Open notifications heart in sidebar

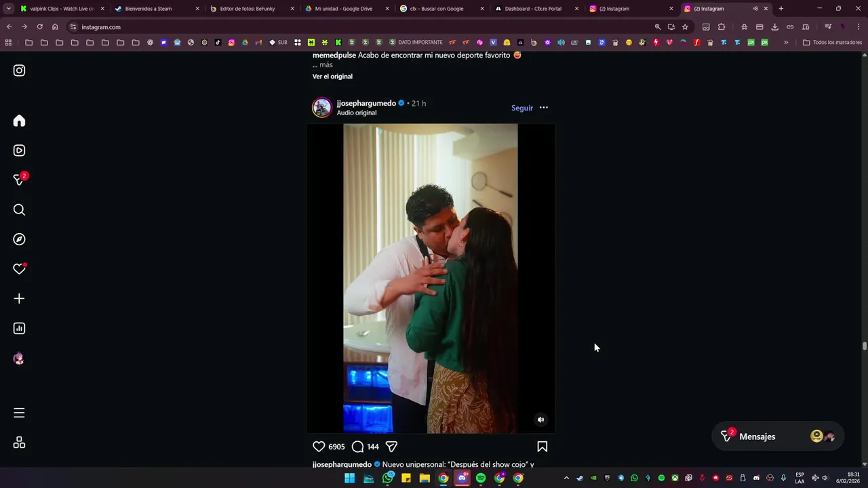pos(19,269)
